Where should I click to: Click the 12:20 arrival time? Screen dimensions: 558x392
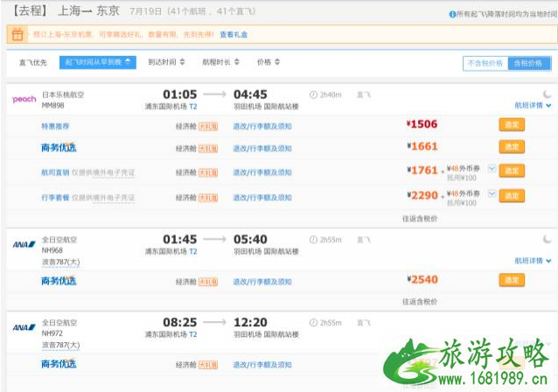(x=250, y=322)
